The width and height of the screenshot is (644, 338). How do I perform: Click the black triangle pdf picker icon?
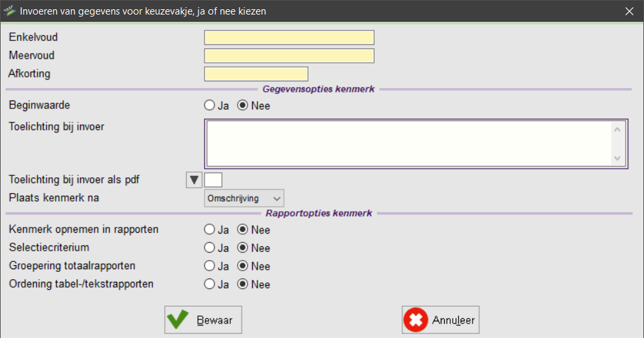click(194, 179)
